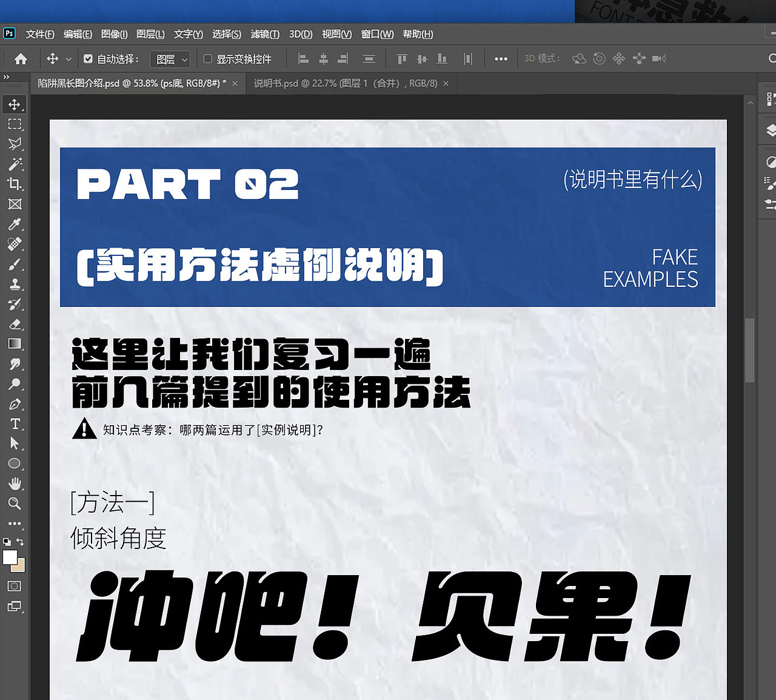Select the Eyedropper tool
This screenshot has height=700, width=776.
(x=15, y=224)
